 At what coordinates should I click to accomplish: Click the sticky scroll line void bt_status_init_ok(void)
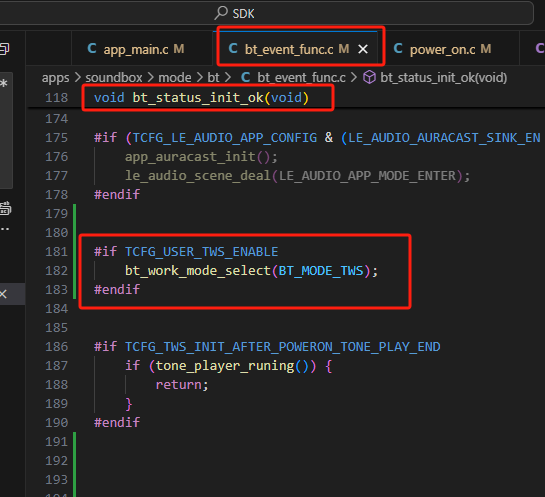coord(201,98)
